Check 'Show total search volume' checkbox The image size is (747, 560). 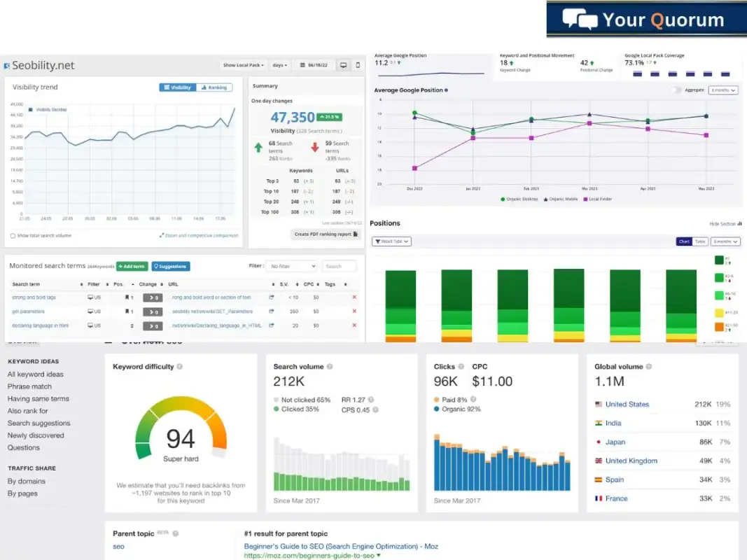click(x=13, y=236)
